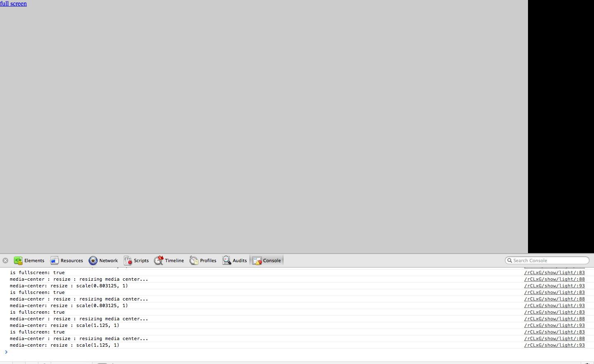Close the developer tools with the X button
The image size is (594, 364).
(x=5, y=261)
